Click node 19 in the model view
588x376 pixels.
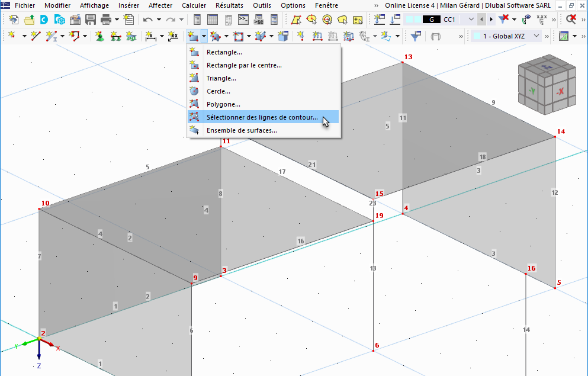point(373,221)
